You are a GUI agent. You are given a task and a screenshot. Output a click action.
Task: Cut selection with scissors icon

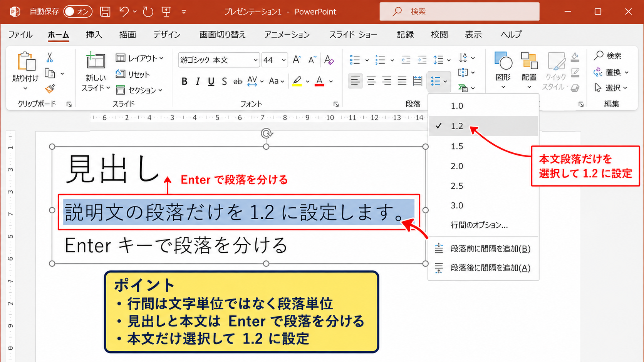[x=50, y=58]
